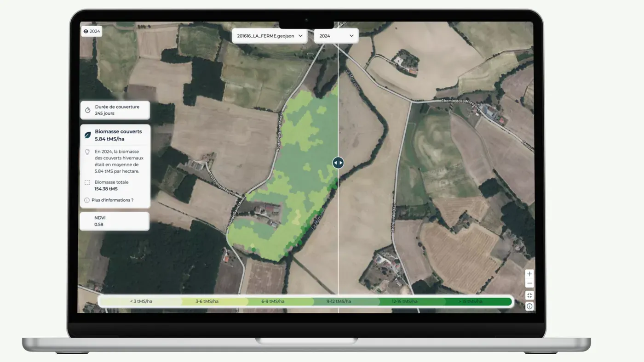Toggle the 2024 eye visibility badge

point(92,31)
